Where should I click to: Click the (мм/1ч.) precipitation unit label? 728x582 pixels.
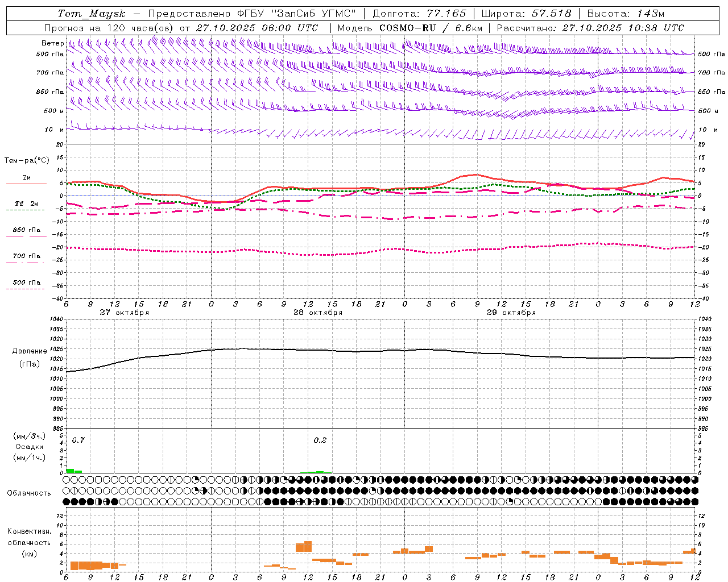tap(30, 457)
